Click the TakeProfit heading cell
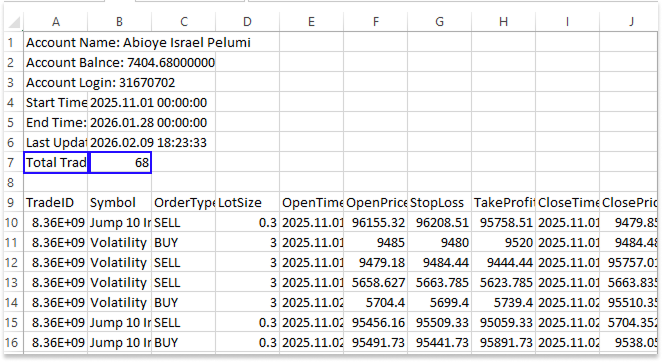This screenshot has height=362, width=662. [503, 203]
